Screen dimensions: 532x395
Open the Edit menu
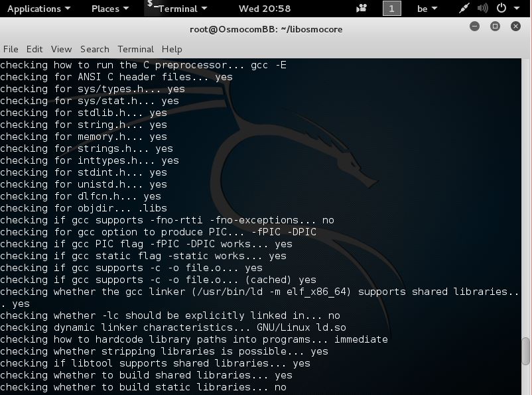pos(34,49)
